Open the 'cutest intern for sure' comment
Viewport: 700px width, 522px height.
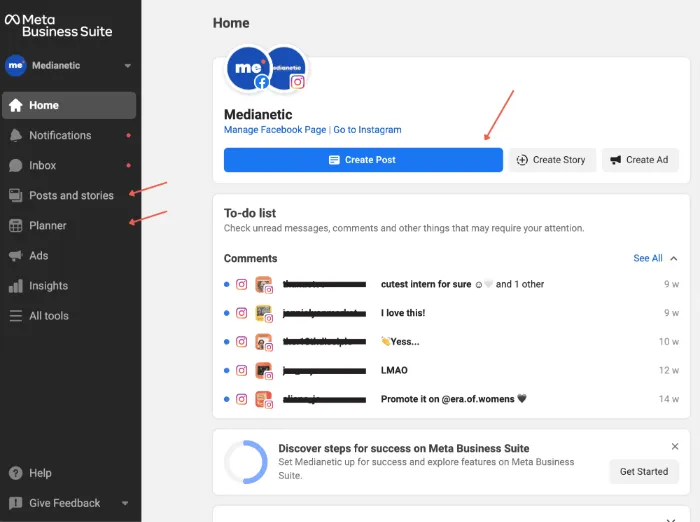451,284
